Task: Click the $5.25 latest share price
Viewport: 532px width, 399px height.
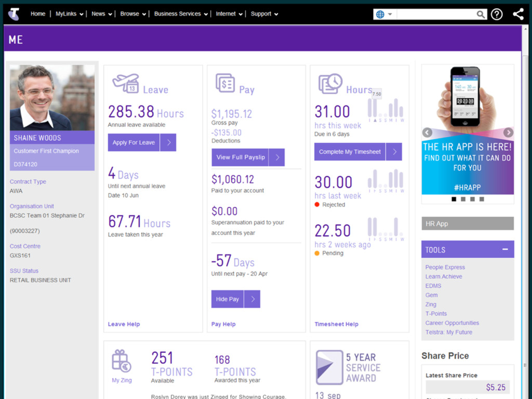Action: (496, 387)
